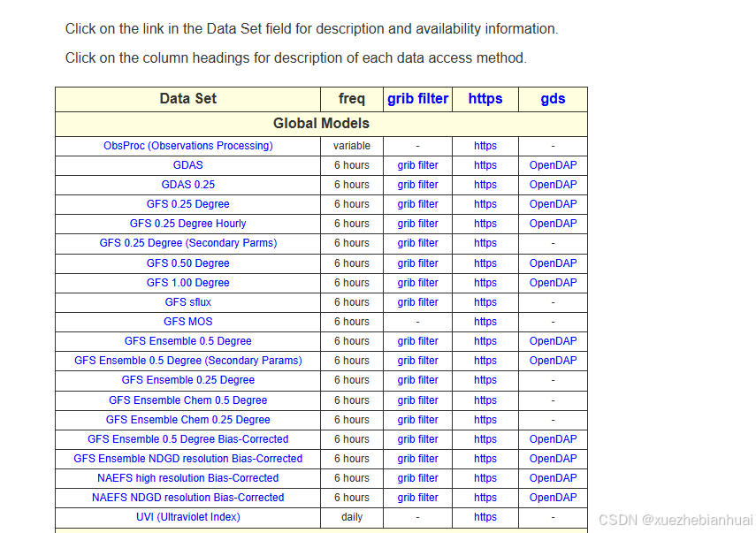The width and height of the screenshot is (756, 533).
Task: Click the https column heading
Action: (x=485, y=98)
